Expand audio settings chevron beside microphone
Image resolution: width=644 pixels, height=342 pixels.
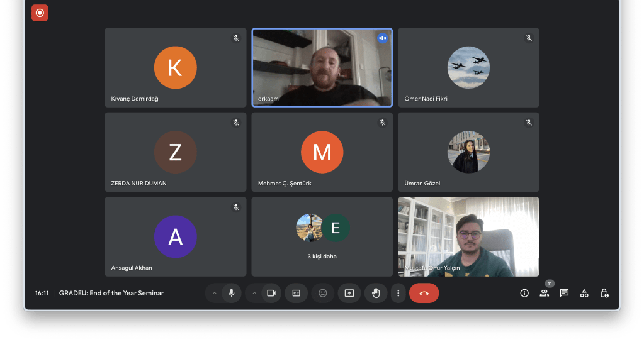coord(214,293)
